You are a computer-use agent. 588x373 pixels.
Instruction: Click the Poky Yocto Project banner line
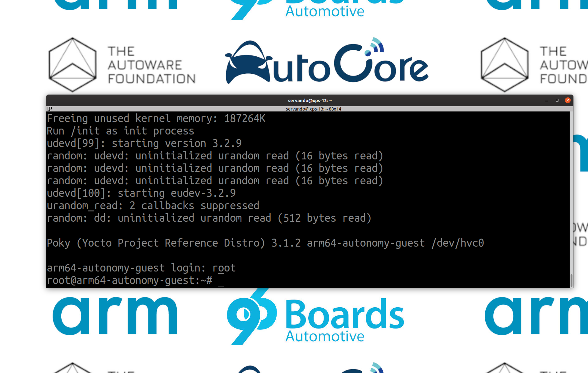[x=265, y=243]
